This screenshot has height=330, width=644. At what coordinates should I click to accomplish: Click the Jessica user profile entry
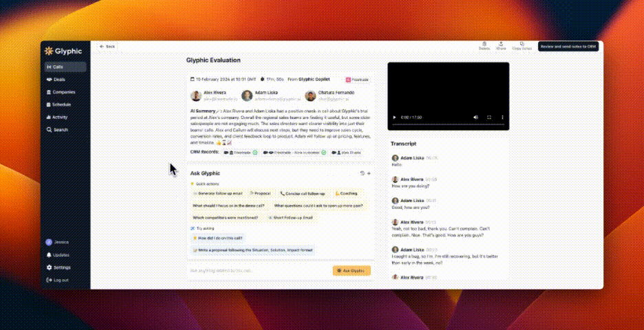(58, 242)
